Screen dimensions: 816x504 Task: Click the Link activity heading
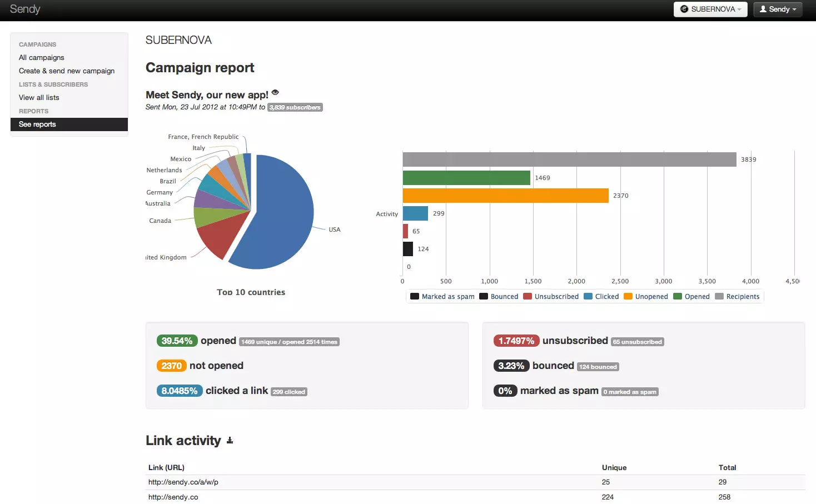point(183,441)
